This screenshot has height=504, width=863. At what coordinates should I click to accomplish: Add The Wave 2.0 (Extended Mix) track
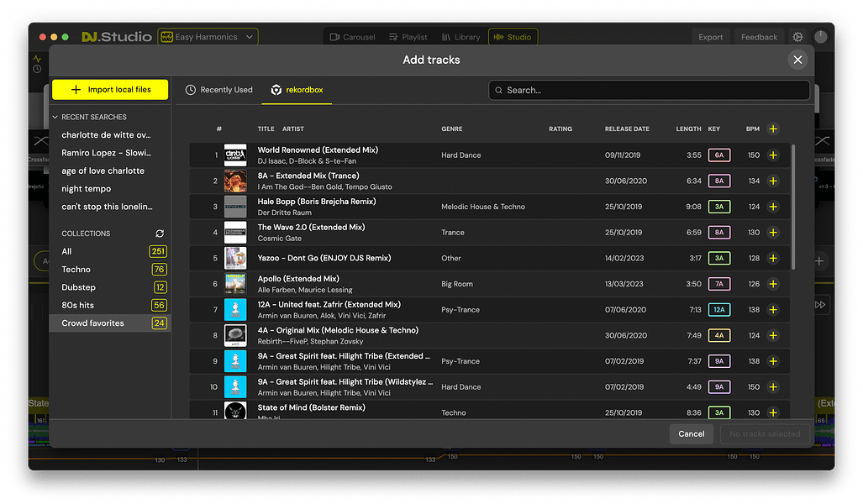click(773, 232)
